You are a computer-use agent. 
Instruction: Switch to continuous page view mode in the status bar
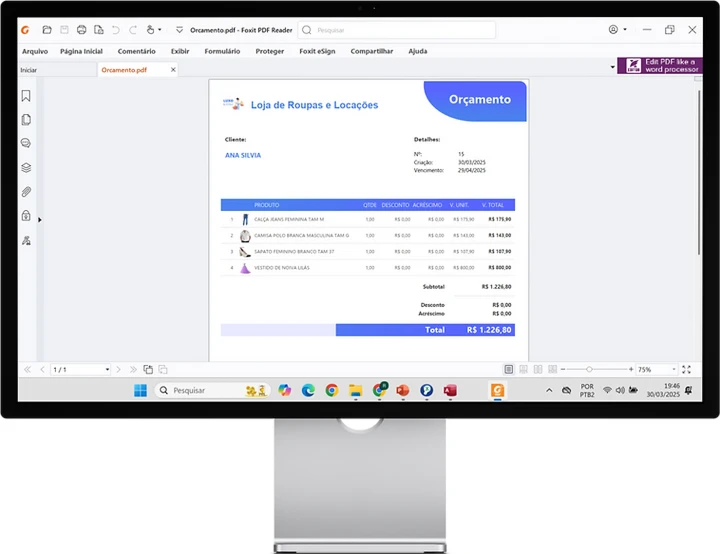524,370
